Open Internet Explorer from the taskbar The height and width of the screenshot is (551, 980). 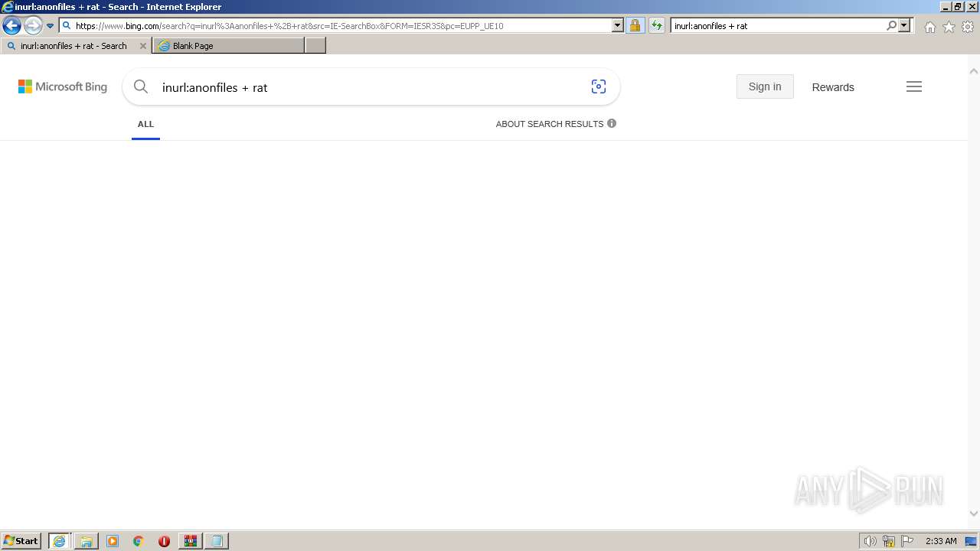[x=60, y=541]
